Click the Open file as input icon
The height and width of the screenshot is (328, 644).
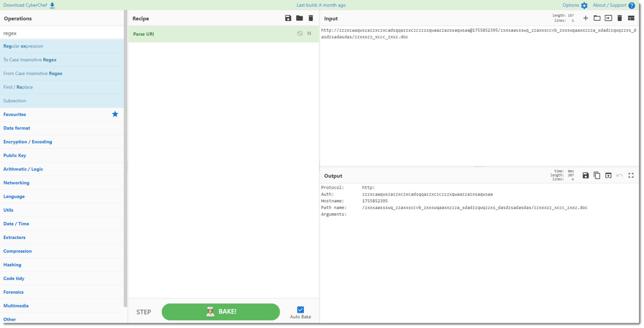click(x=608, y=18)
